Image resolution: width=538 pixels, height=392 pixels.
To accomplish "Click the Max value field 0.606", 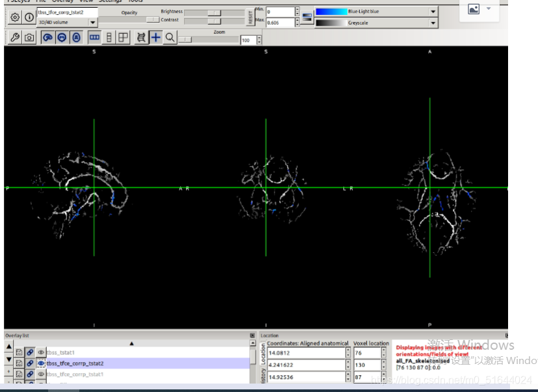I will point(280,23).
